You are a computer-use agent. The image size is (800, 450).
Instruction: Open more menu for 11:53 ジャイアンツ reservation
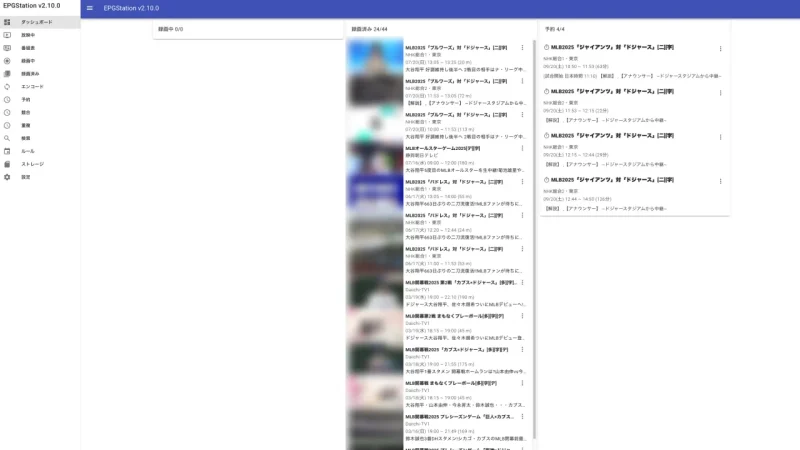click(x=720, y=93)
